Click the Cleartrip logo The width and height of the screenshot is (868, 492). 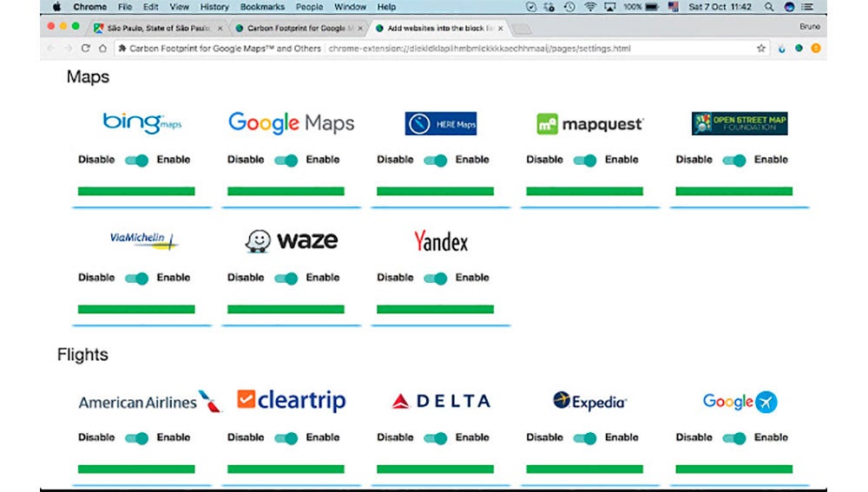click(x=291, y=400)
